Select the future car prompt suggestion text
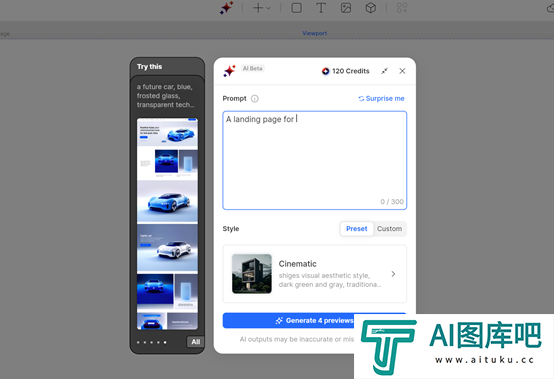Viewport: 554px width, 379px height. [165, 96]
